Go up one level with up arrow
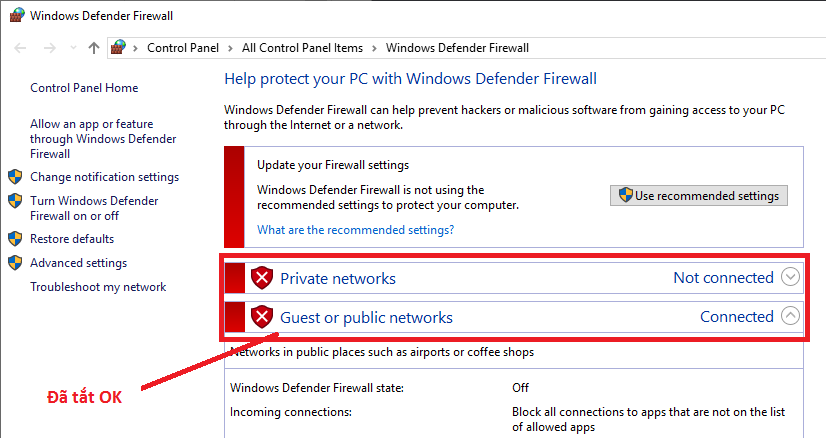 coord(94,48)
